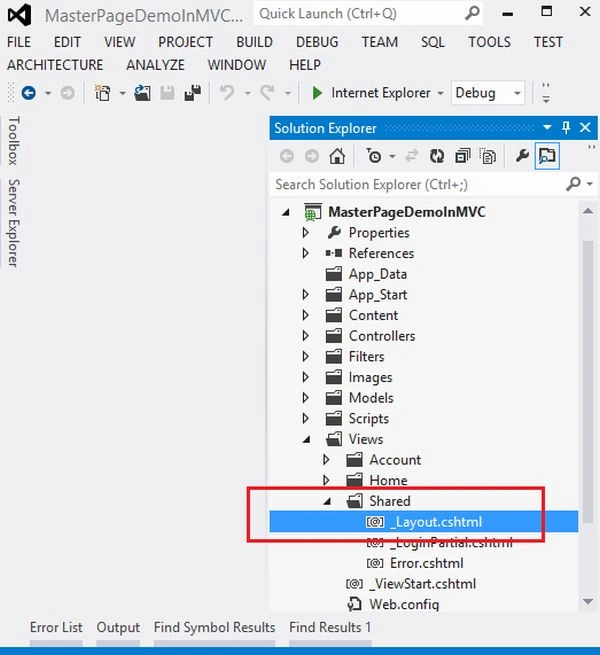The height and width of the screenshot is (655, 600).
Task: Click Collapse All icon in Solution Explorer
Action: point(463,156)
